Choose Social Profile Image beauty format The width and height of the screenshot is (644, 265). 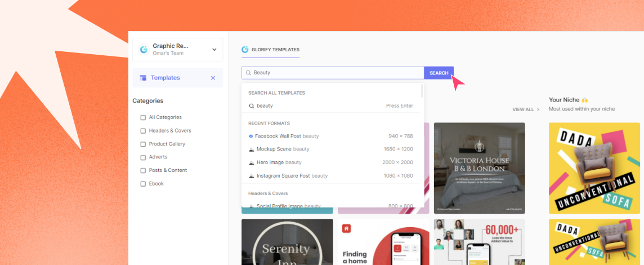pyautogui.click(x=331, y=205)
